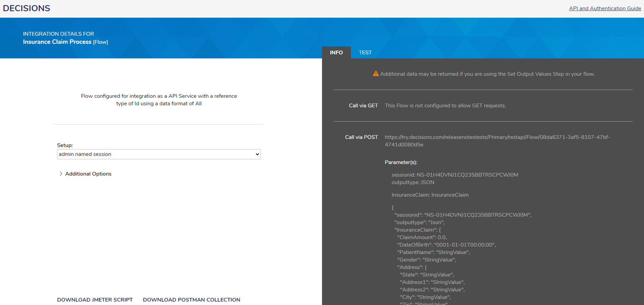Expand the Additional Options chevron
Screen dimensions: 644x305
coord(61,174)
